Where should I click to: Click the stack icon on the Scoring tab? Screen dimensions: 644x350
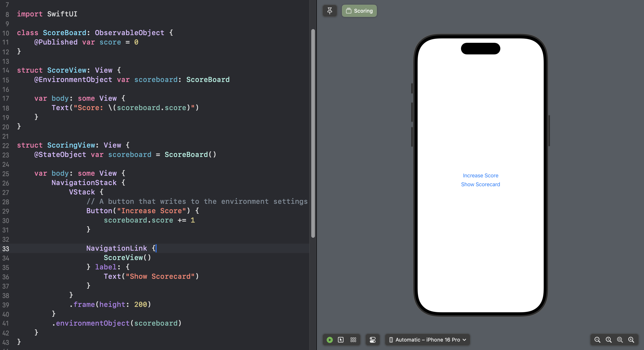(348, 11)
